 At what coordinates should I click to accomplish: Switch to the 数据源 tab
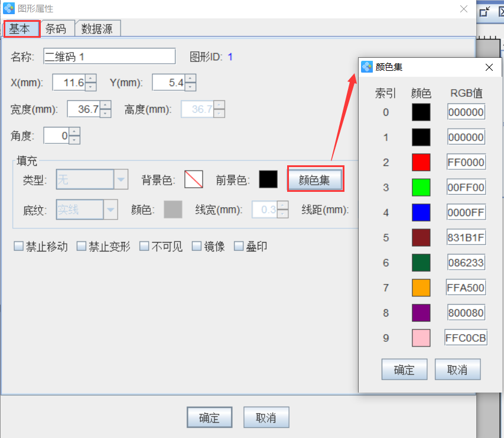[99, 28]
